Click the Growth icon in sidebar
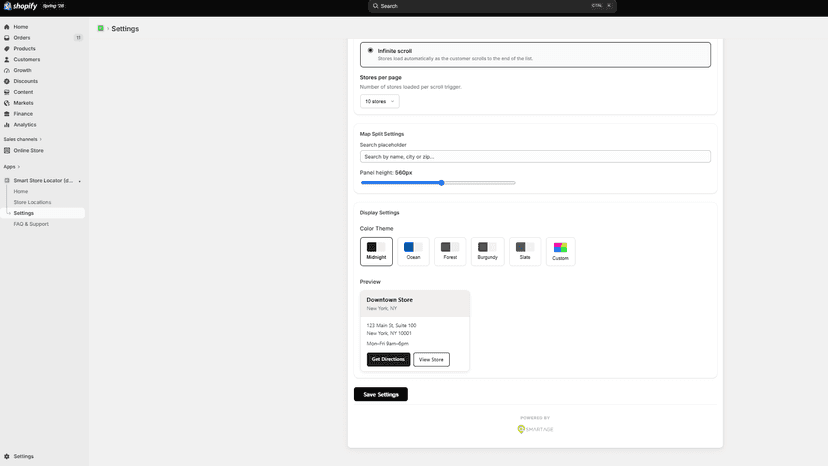This screenshot has height=466, width=828. [x=7, y=70]
